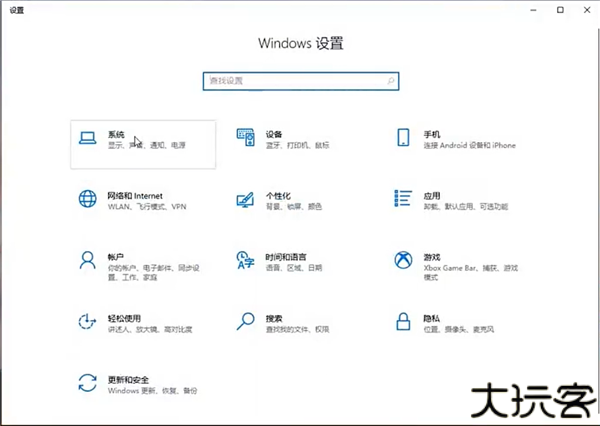
Task: Click the search magnifier in 查找设置 box
Action: [x=391, y=81]
